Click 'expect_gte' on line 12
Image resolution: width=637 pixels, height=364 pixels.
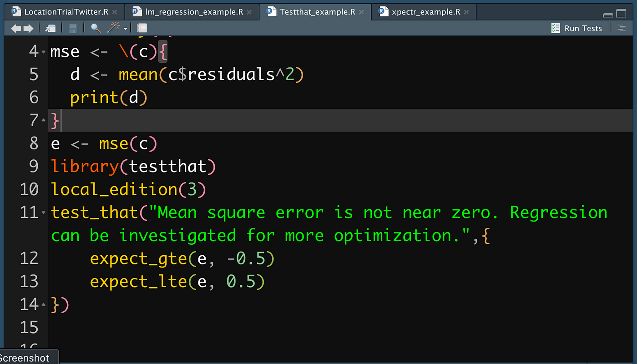[x=138, y=258]
